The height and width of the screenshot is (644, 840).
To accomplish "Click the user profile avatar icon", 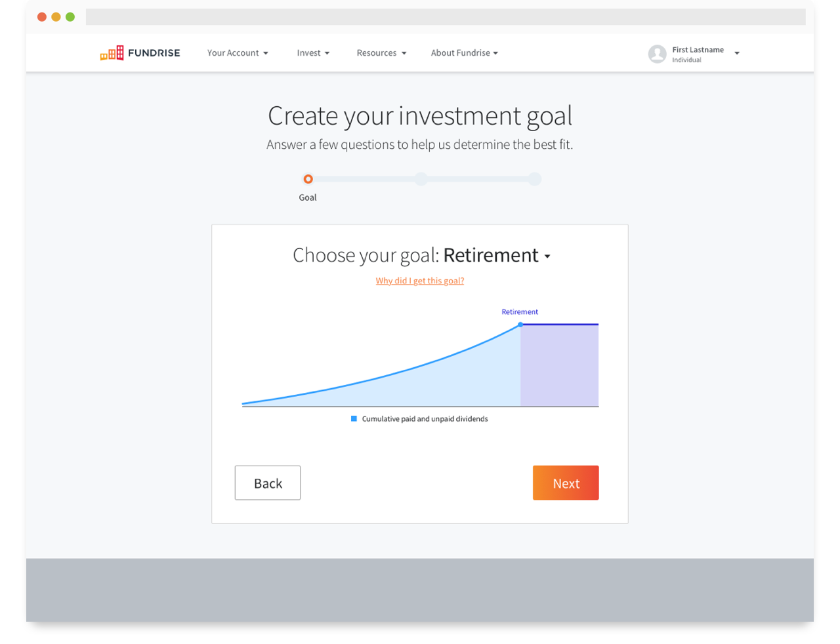I will click(x=657, y=54).
